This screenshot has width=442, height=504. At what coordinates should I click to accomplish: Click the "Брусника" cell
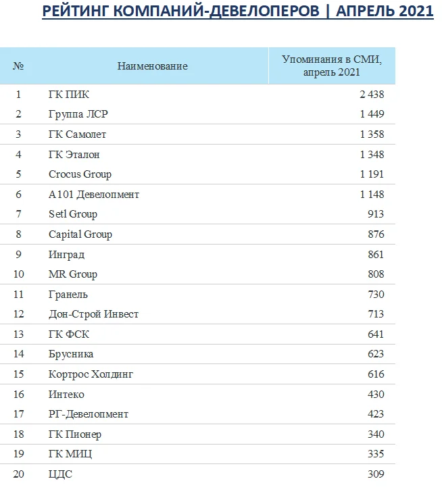tap(71, 354)
